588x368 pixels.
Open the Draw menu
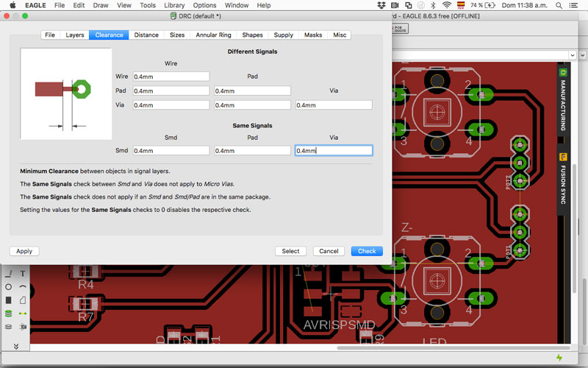[101, 5]
